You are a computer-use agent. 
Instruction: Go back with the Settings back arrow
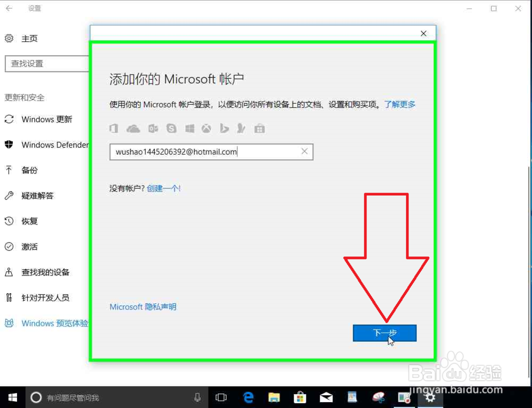point(9,8)
